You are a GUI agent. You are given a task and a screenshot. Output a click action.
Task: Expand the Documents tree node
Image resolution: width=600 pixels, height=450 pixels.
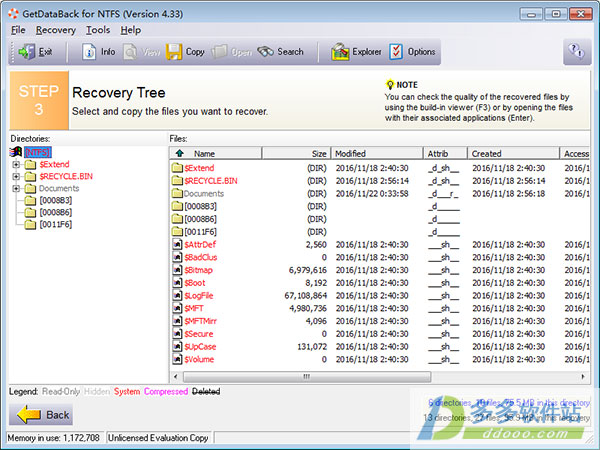[16, 188]
